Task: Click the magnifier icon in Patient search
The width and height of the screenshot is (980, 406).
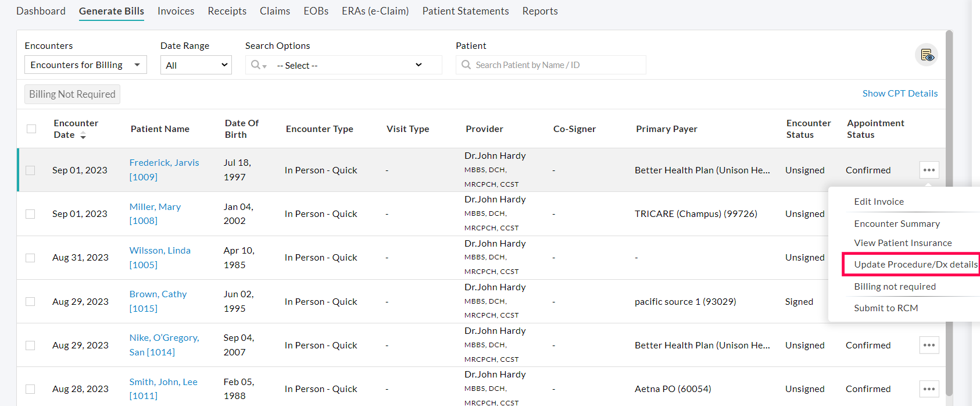Action: tap(466, 65)
